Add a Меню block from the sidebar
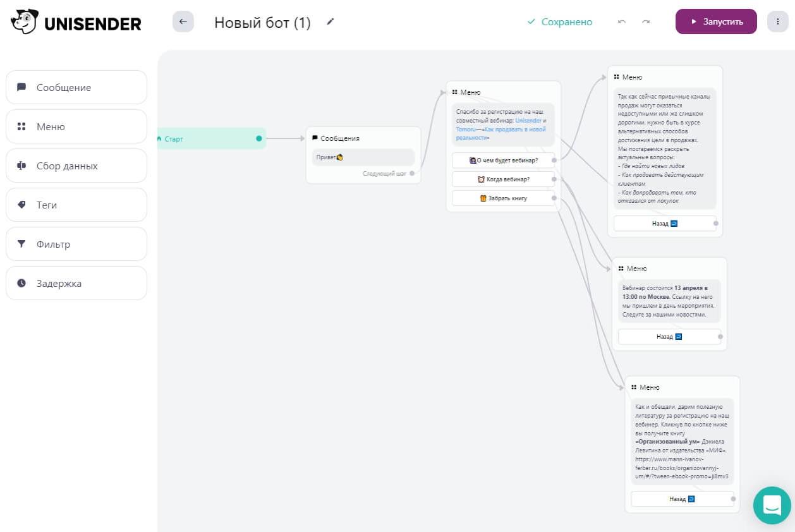The height and width of the screenshot is (532, 795). point(76,126)
